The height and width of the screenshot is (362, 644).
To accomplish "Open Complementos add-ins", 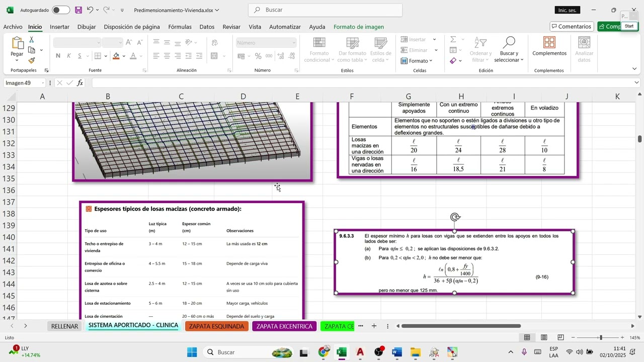I will pos(549,46).
